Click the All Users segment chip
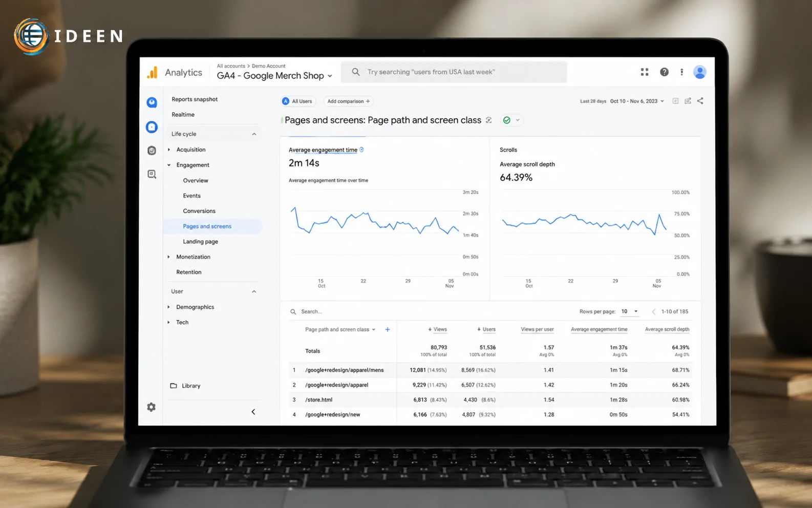The width and height of the screenshot is (812, 508). [297, 101]
